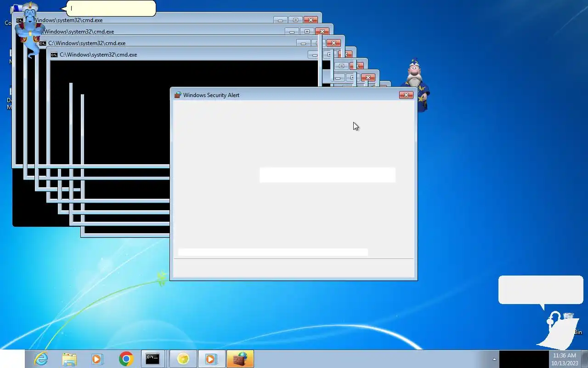Select the firewall brick-wall taskbar button
This screenshot has width=588, height=368.
[240, 359]
